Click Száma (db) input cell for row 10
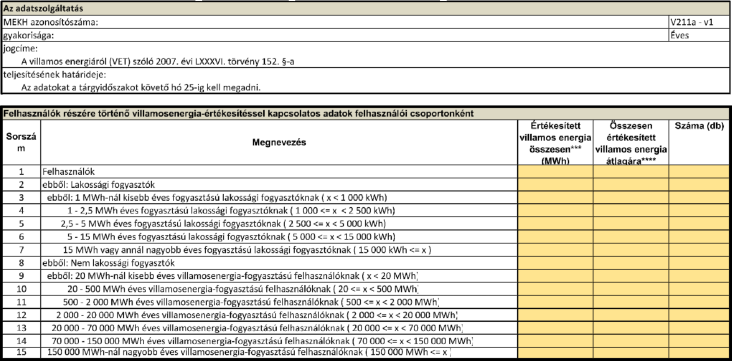The width and height of the screenshot is (732, 361). (x=699, y=289)
